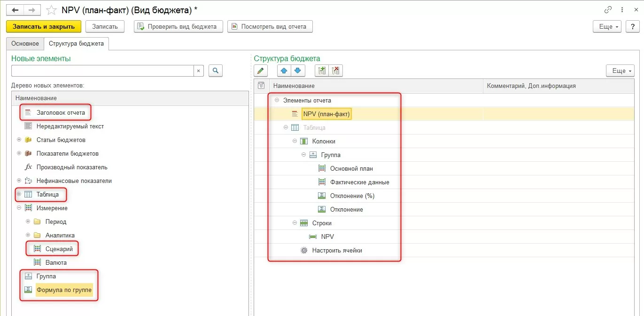Expand the Статьи бюджетов tree node

(19, 140)
